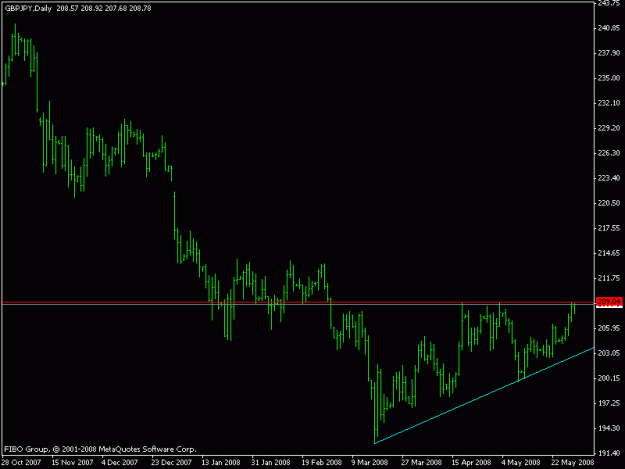625x469 pixels.
Task: Click the 4 May 2008 date label
Action: [521, 462]
